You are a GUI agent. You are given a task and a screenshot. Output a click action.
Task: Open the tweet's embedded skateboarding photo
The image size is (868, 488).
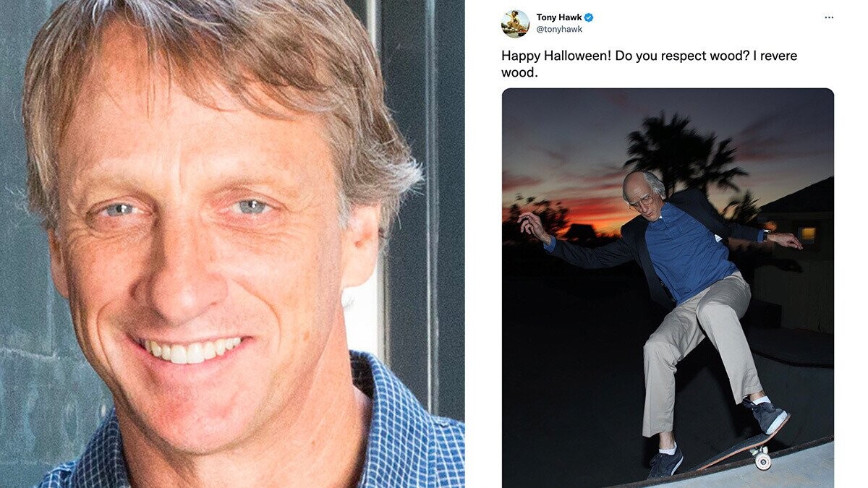point(668,288)
